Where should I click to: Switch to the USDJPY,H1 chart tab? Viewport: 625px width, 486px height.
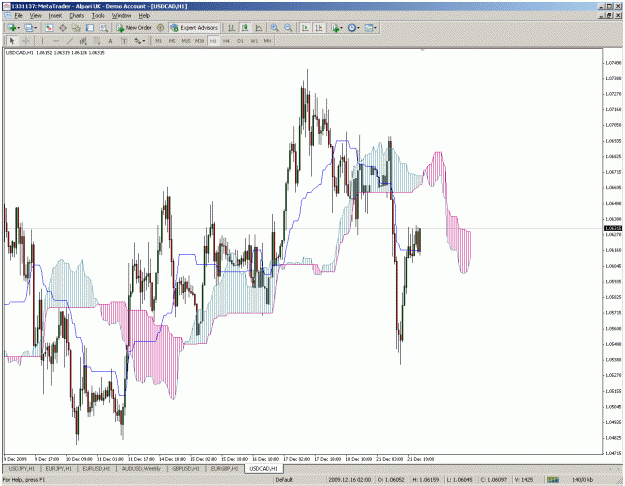tap(22, 468)
